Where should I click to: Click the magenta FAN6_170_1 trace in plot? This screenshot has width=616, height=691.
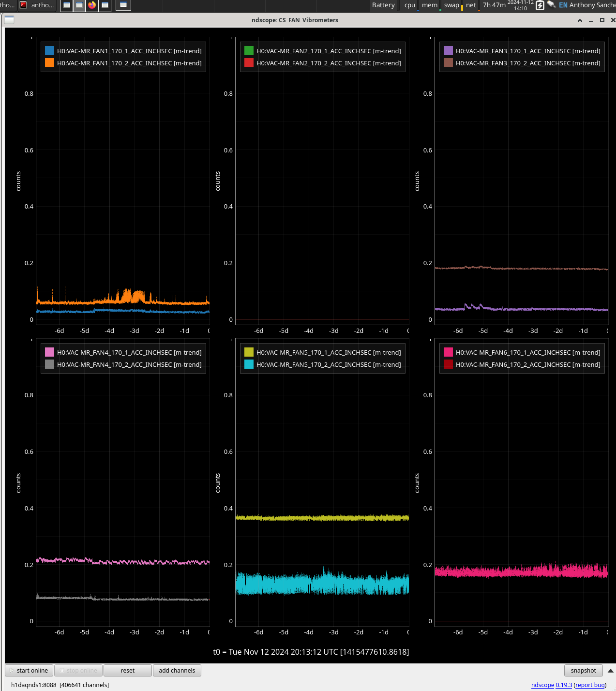pos(522,571)
